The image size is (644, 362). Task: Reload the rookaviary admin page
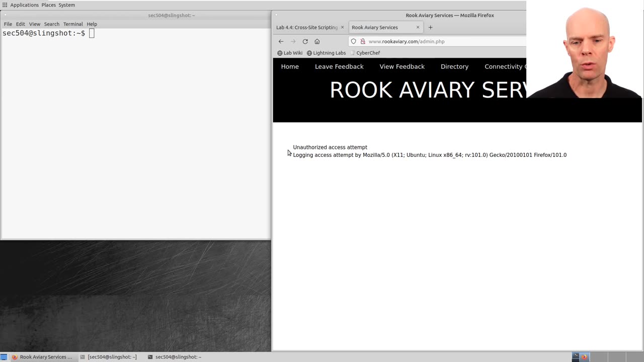pyautogui.click(x=305, y=41)
